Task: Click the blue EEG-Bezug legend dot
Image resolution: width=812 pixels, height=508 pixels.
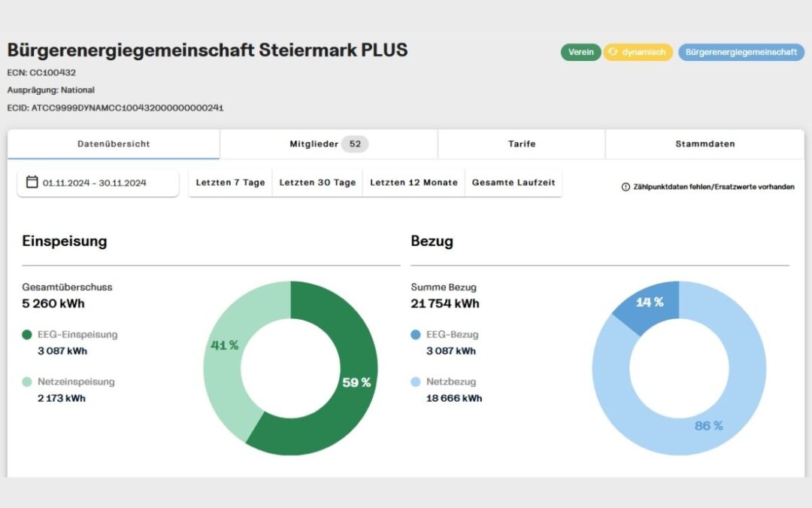Action: tap(416, 335)
